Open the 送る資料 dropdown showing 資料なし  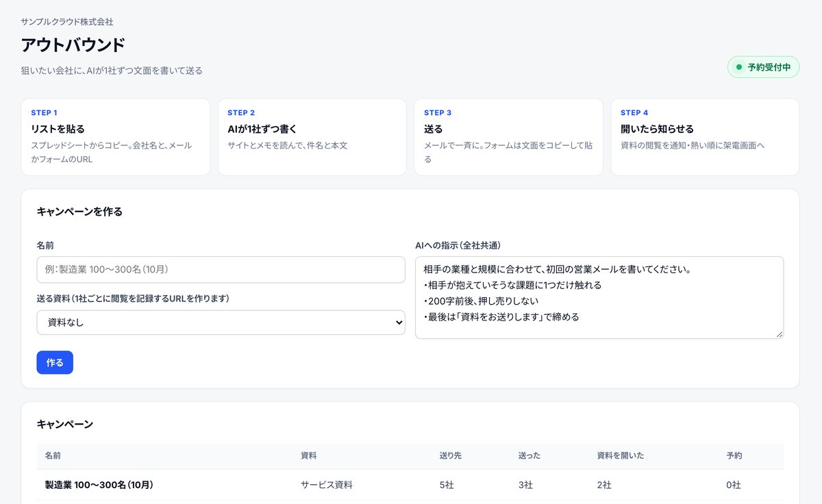tap(221, 323)
